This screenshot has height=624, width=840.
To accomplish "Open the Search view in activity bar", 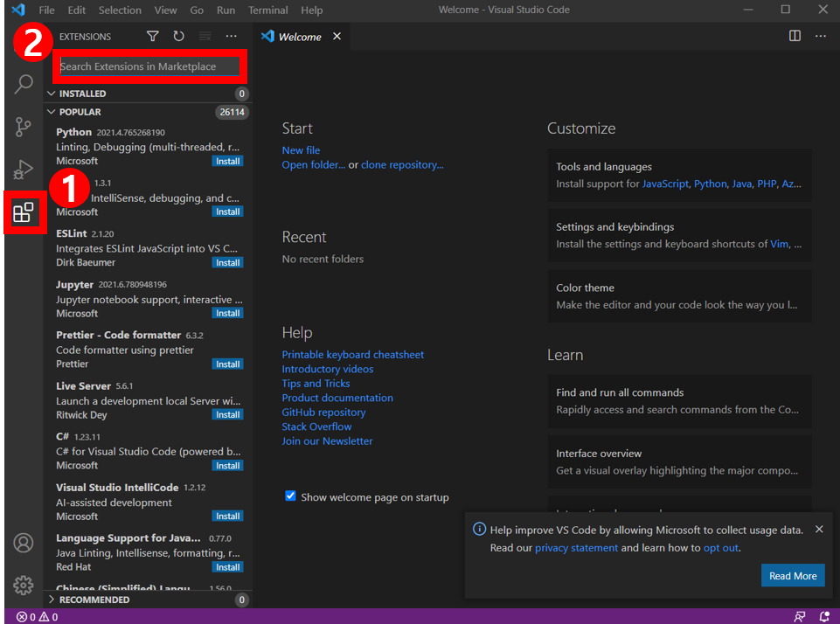I will click(x=24, y=84).
